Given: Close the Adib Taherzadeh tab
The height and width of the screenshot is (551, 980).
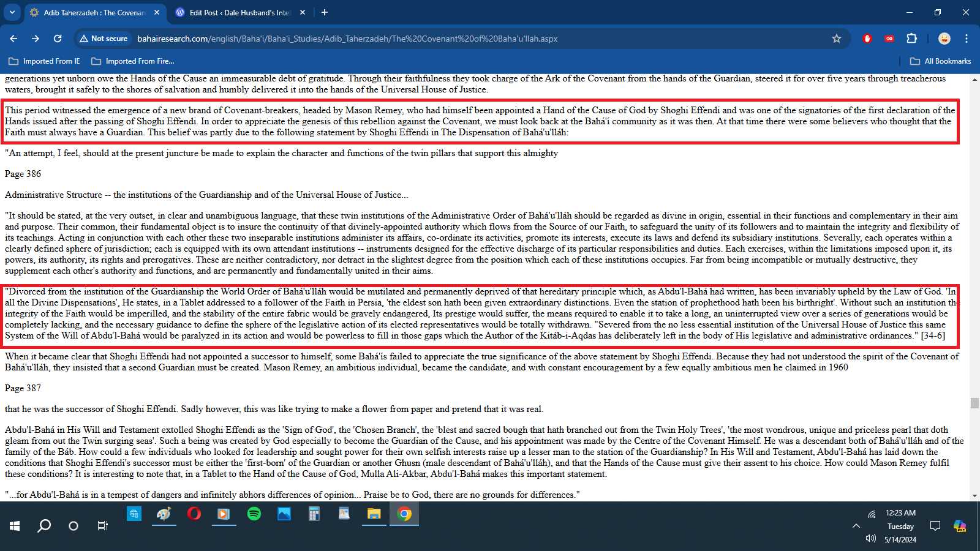Looking at the screenshot, I should click(157, 12).
